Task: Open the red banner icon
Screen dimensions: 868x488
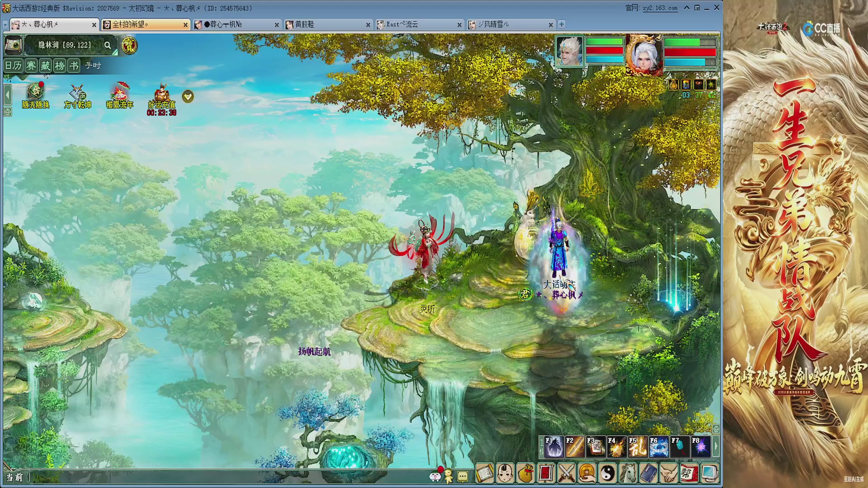Action: pyautogui.click(x=546, y=474)
